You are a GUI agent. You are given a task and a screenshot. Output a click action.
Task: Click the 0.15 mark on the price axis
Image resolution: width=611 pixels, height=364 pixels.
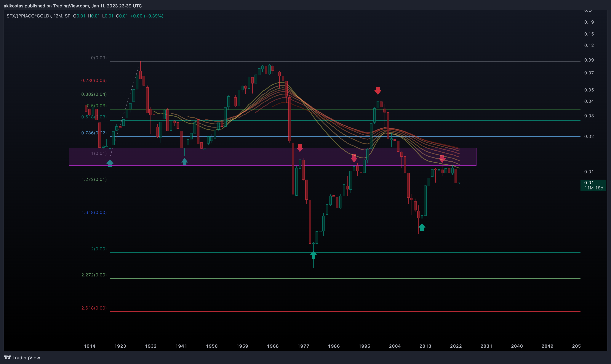[x=589, y=34]
